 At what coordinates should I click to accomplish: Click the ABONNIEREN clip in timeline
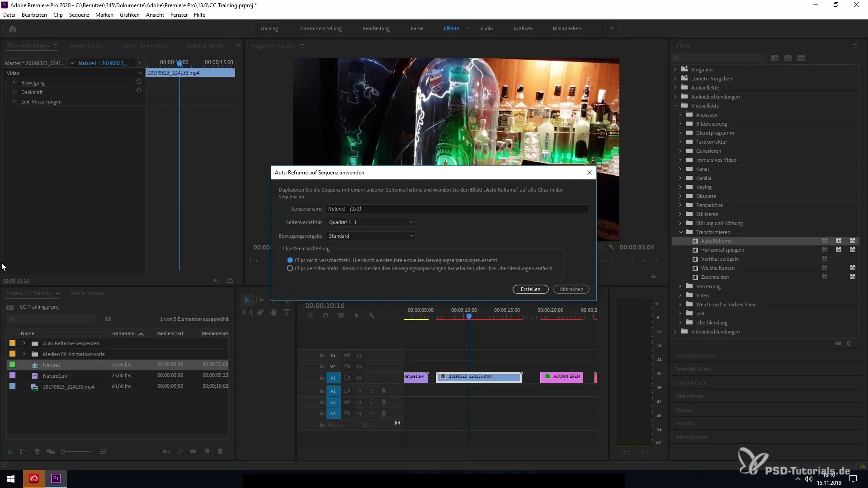coord(561,377)
